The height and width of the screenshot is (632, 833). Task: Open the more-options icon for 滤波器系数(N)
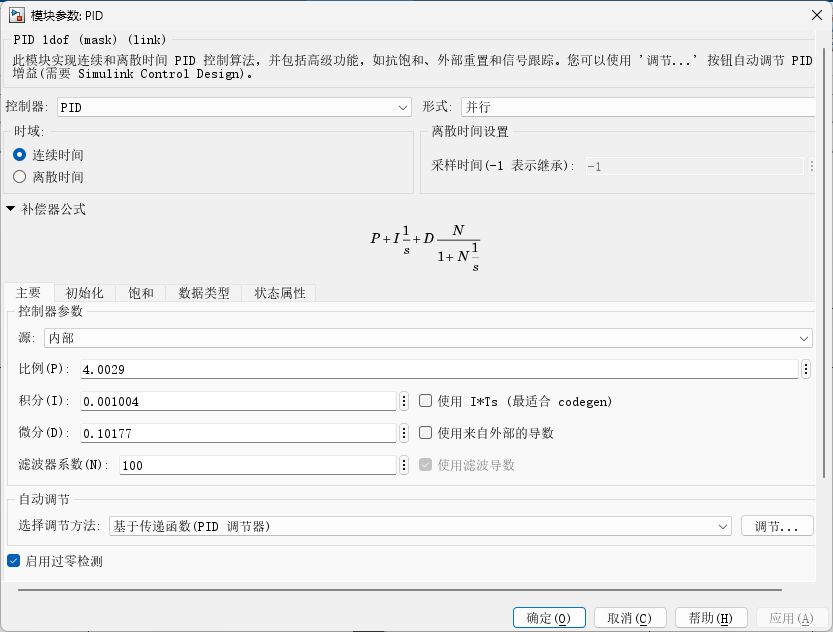[404, 465]
